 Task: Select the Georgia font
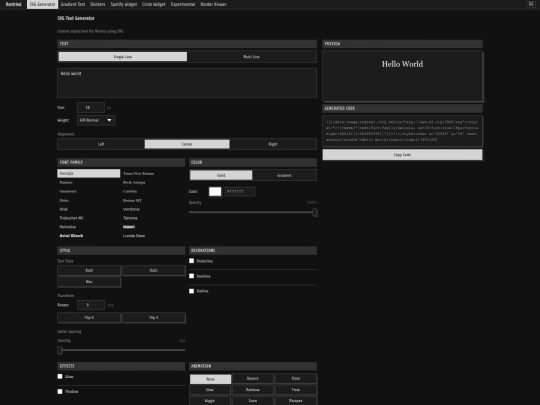point(89,173)
